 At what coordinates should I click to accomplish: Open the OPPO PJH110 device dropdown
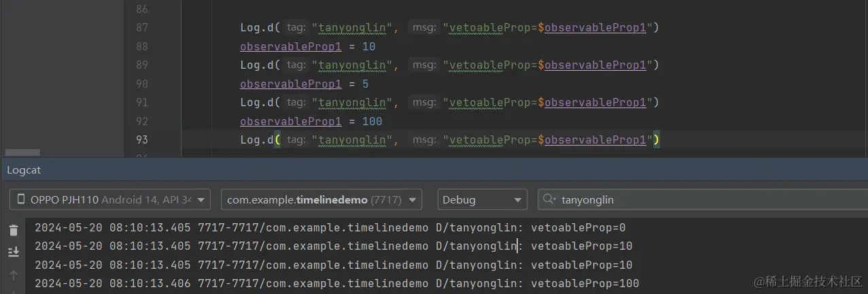coord(110,200)
